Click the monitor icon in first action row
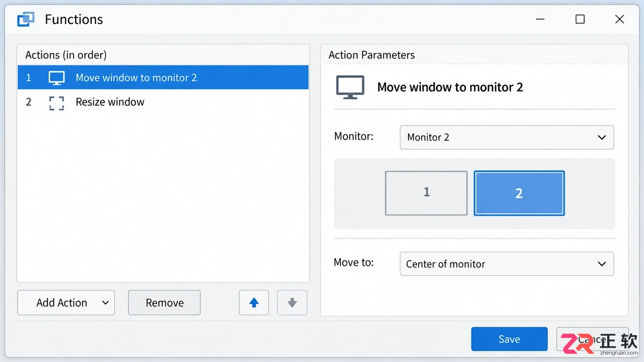644x362 pixels. click(x=56, y=78)
